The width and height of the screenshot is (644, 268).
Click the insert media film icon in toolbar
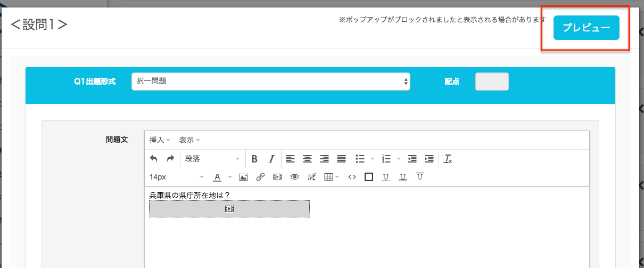[277, 177]
